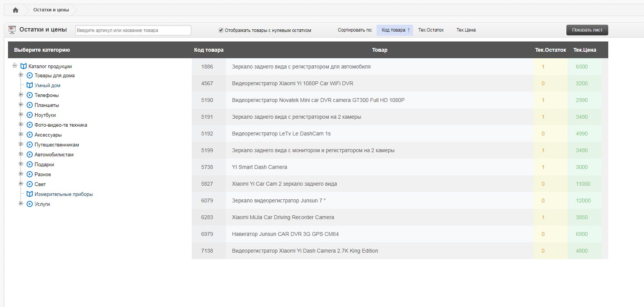Screen dimensions: 644x307
Task: Click the home icon in breadcrumb
Action: tap(15, 10)
